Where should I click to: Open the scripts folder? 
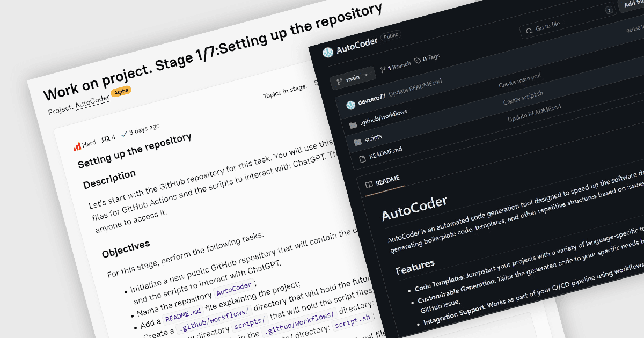click(x=374, y=138)
